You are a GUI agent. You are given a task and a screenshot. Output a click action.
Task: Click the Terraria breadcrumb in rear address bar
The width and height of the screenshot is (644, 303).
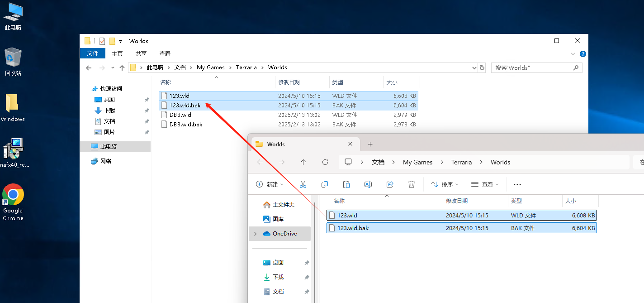246,67
